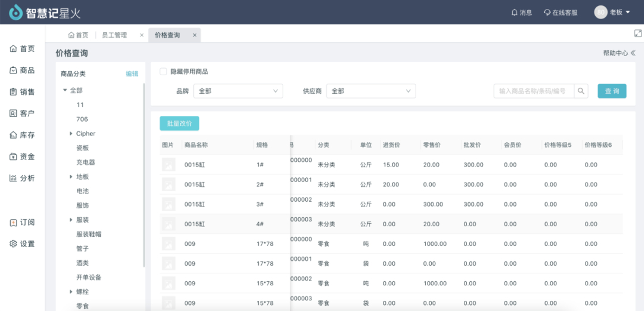Screen dimensions: 644x311
Task: Click the fullscreen expand icon
Action: tap(637, 33)
